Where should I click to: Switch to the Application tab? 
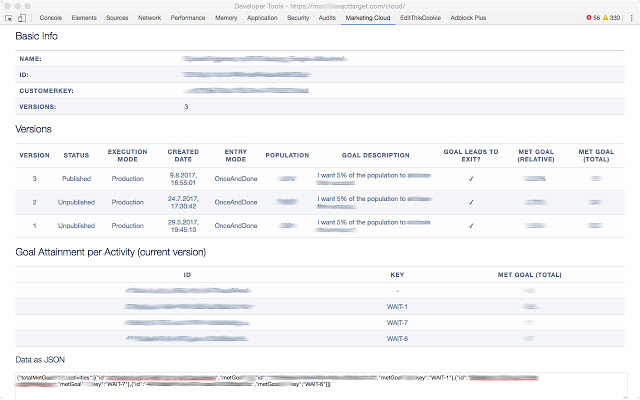(x=262, y=18)
